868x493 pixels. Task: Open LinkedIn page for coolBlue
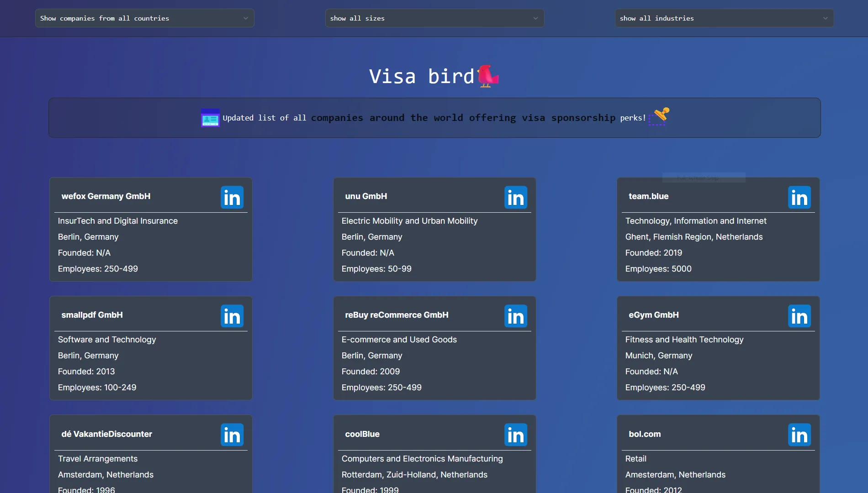pos(516,435)
